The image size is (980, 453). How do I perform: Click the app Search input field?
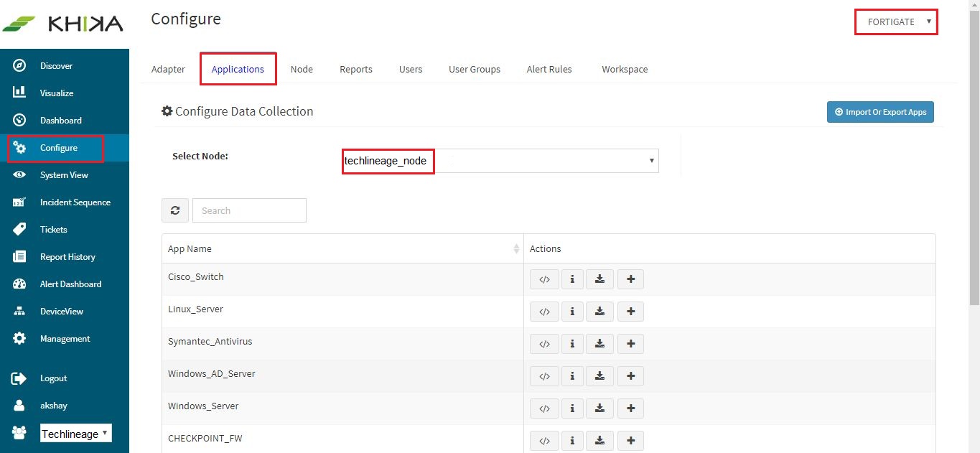click(x=249, y=210)
